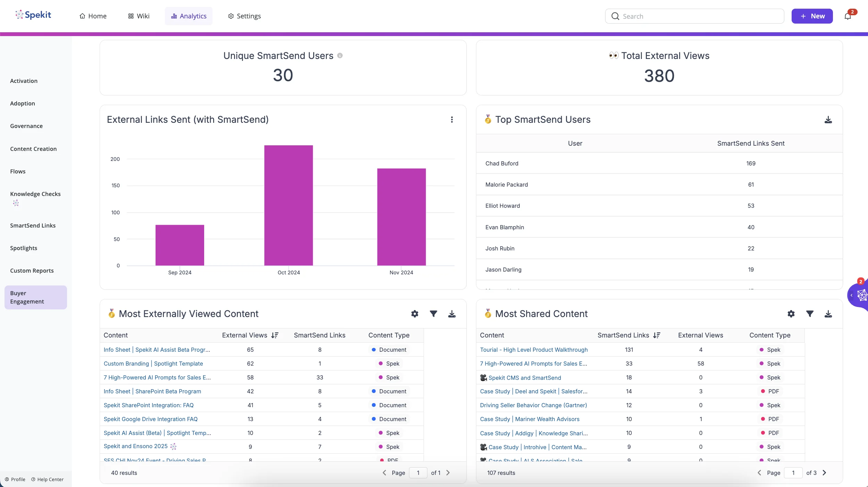Viewport: 868px width, 487px height.
Task: Open Custom Reports section
Action: point(32,271)
